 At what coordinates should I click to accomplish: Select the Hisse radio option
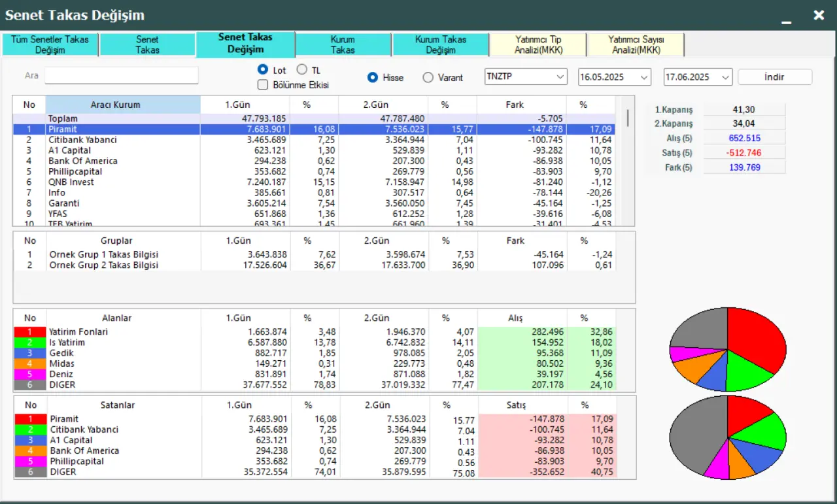click(x=373, y=78)
